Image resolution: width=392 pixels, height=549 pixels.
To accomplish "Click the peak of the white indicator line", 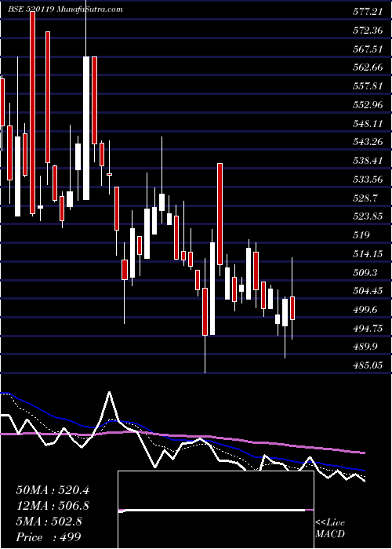I will tap(110, 392).
